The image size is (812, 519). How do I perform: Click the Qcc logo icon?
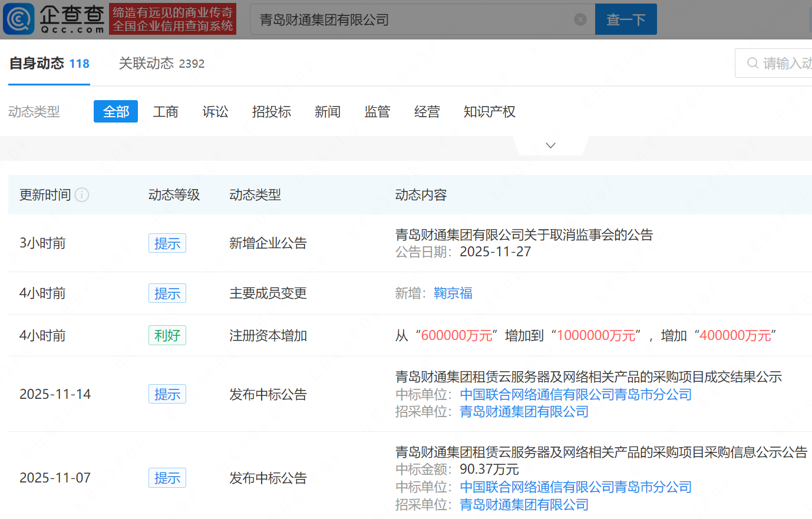point(19,19)
